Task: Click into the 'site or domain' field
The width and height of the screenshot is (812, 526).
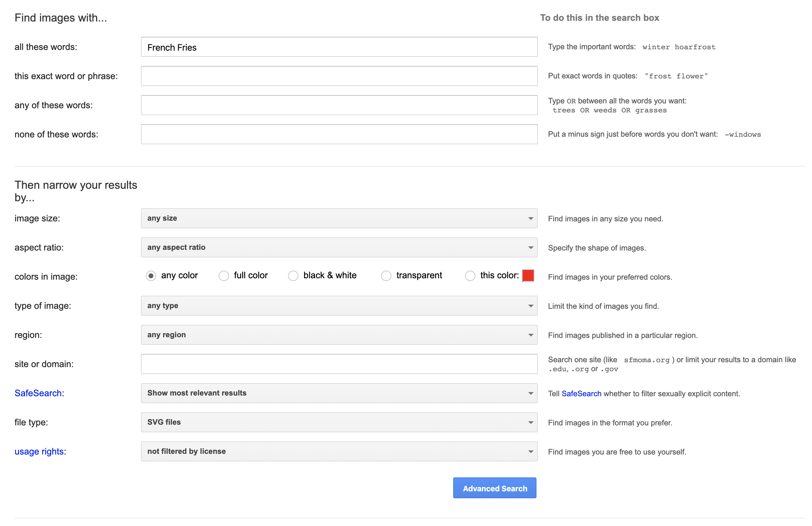Action: pyautogui.click(x=339, y=364)
